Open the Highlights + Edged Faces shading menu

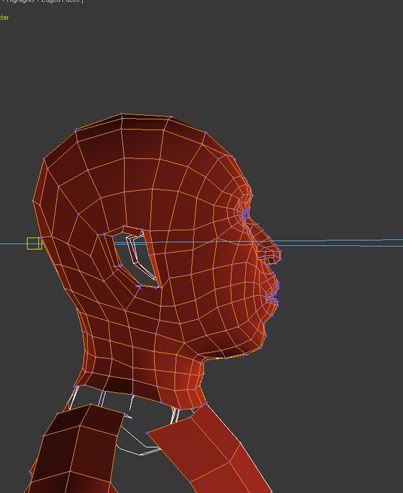42,1
